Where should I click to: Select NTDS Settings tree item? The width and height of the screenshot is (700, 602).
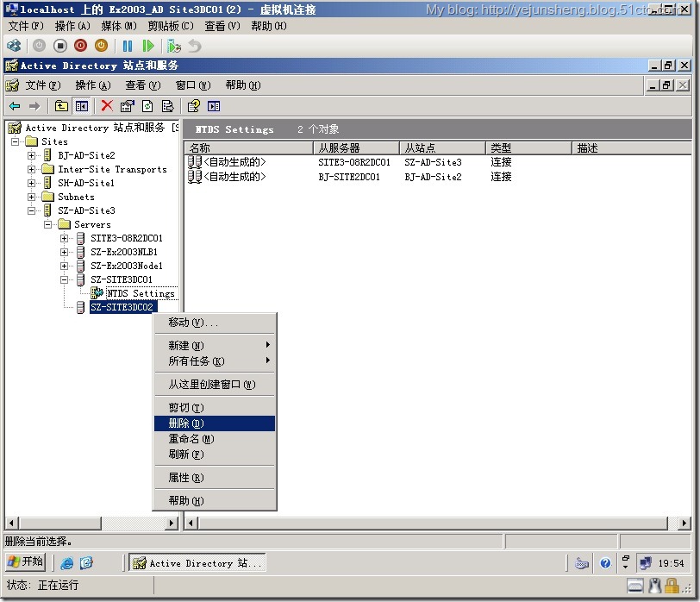pos(141,293)
